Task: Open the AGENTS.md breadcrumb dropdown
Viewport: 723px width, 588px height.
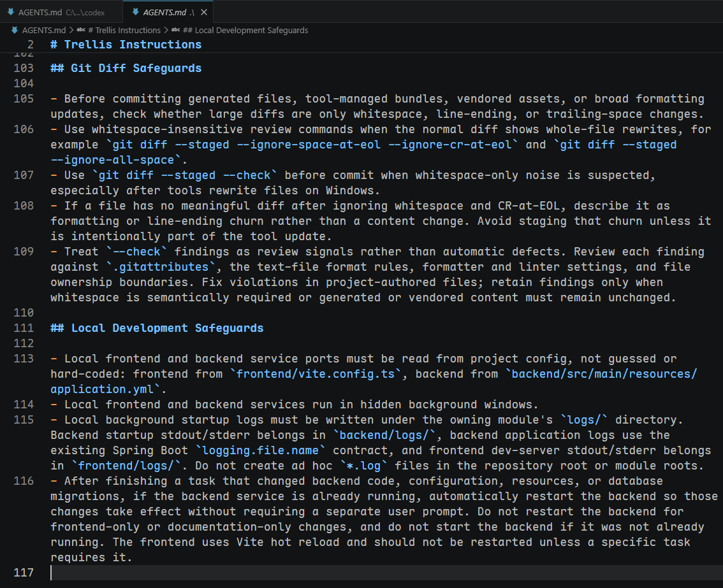Action: tap(44, 30)
